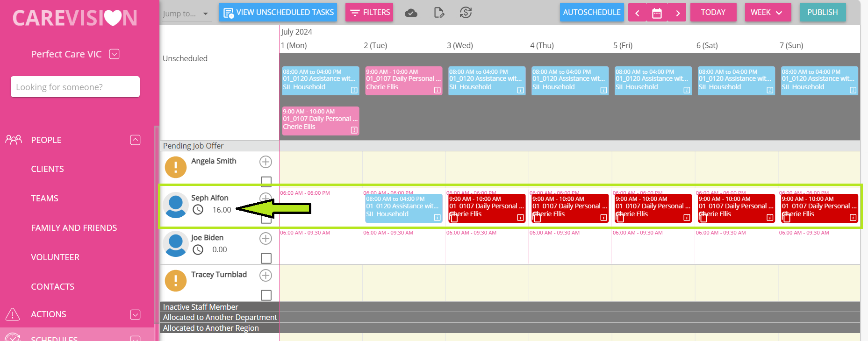
Task: Click the CareVision logo
Action: 75,18
